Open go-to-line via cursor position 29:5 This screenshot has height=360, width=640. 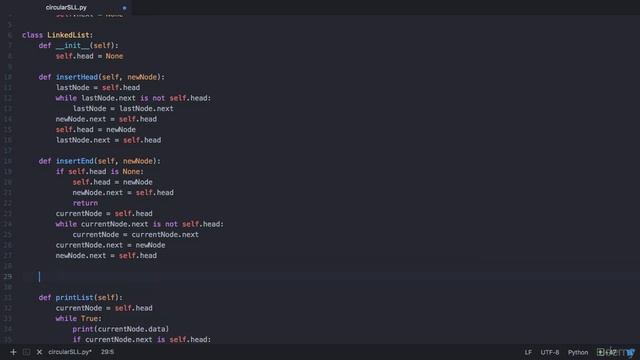tap(107, 352)
